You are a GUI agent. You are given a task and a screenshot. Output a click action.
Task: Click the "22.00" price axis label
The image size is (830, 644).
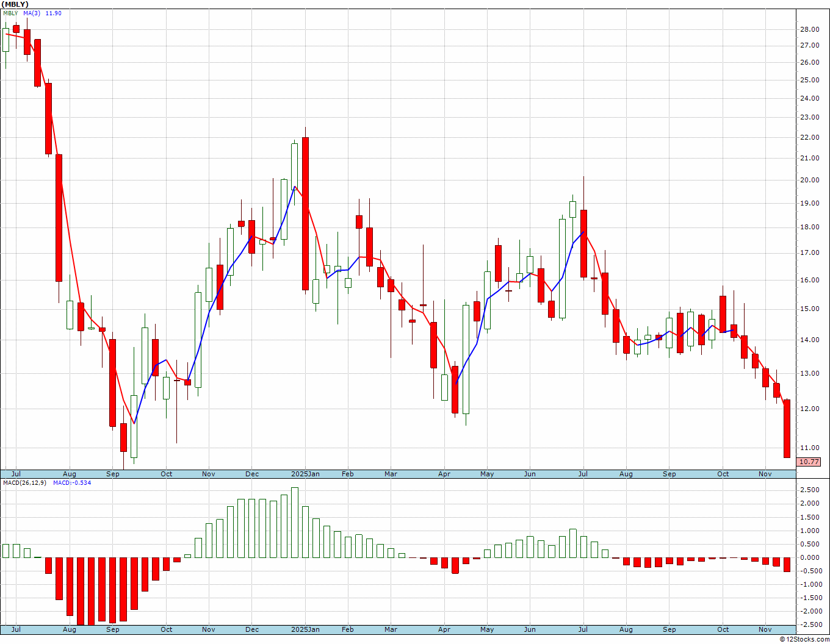pyautogui.click(x=810, y=137)
